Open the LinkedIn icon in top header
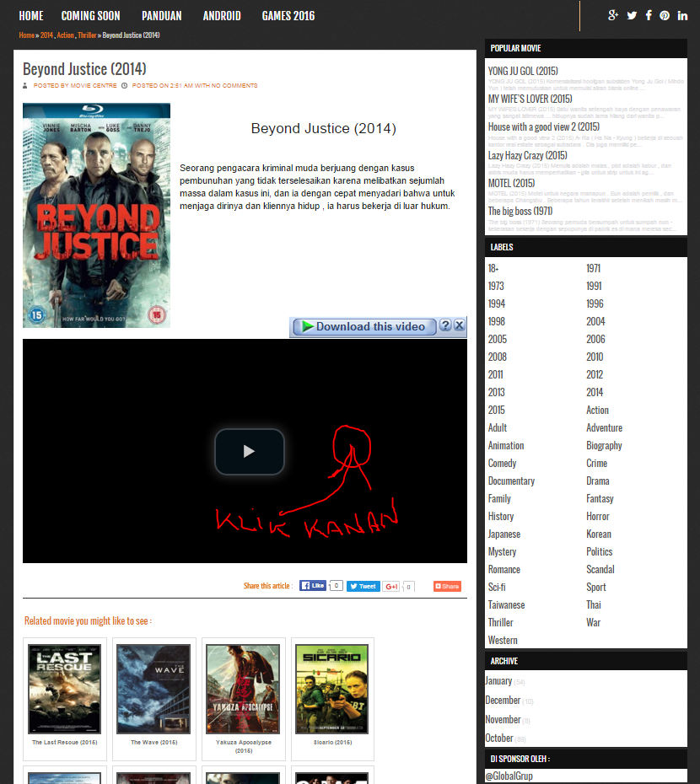700x784 pixels. 682,15
